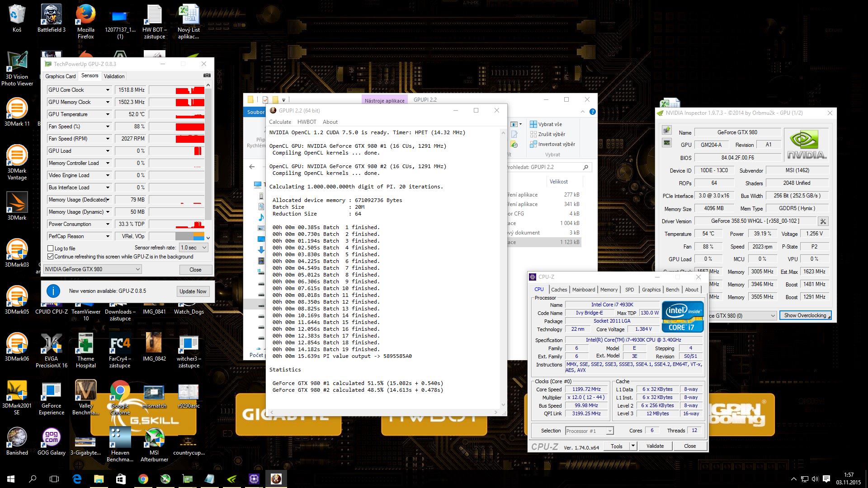Click the help icon in Explorer ribbon
Image resolution: width=868 pixels, height=488 pixels.
click(592, 112)
